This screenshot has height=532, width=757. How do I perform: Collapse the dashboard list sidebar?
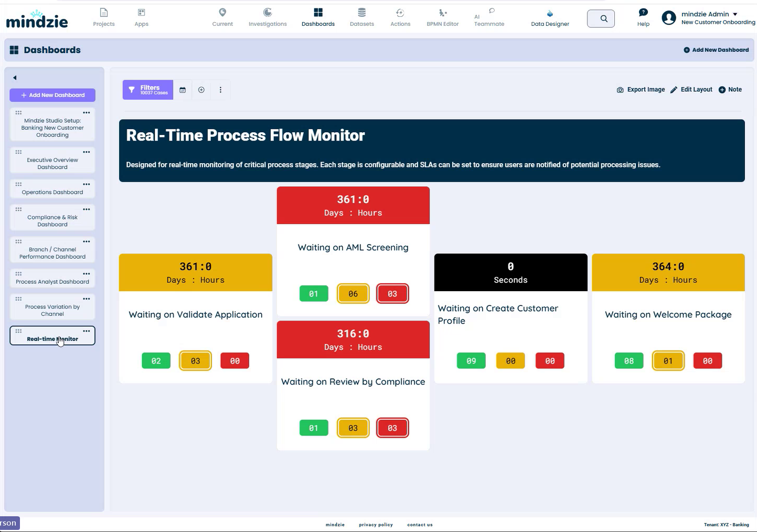pos(15,78)
